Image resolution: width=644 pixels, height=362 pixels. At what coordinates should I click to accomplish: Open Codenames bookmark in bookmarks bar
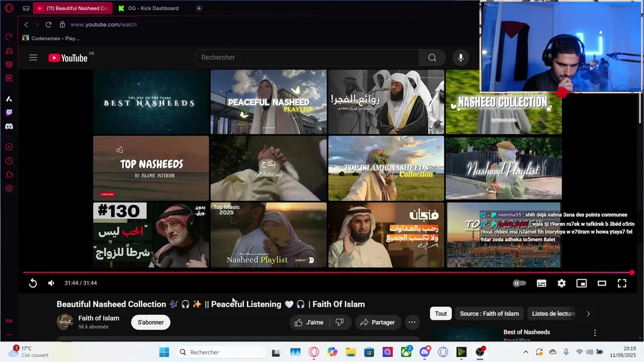tap(51, 38)
